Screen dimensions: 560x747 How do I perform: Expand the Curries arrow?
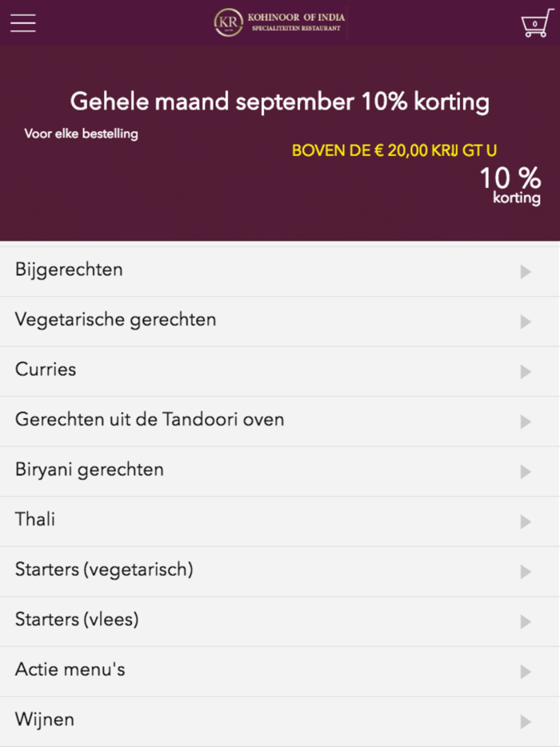click(x=526, y=372)
